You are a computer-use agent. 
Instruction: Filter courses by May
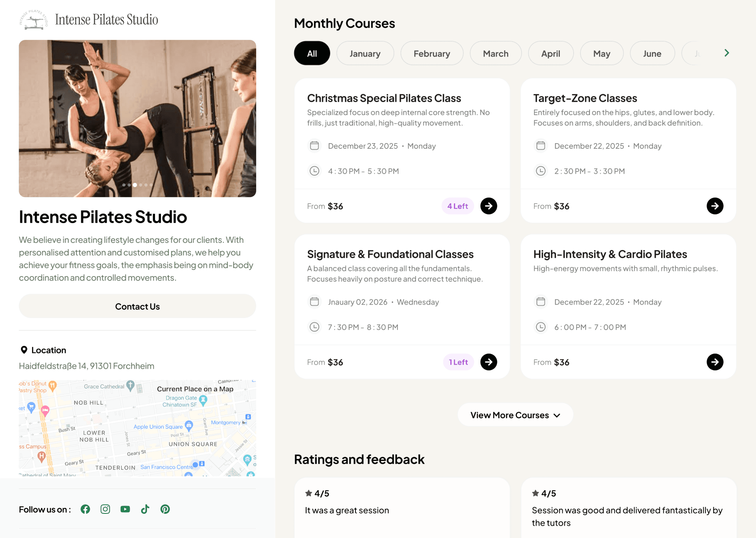tap(602, 53)
